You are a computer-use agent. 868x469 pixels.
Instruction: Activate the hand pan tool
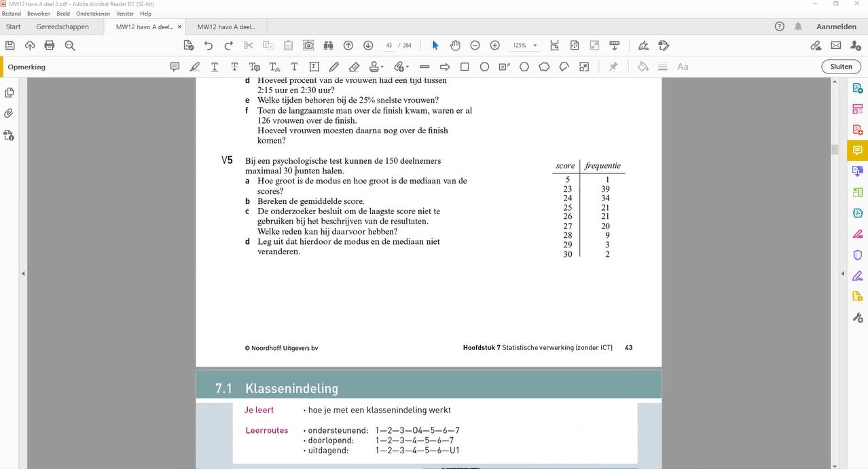point(455,46)
